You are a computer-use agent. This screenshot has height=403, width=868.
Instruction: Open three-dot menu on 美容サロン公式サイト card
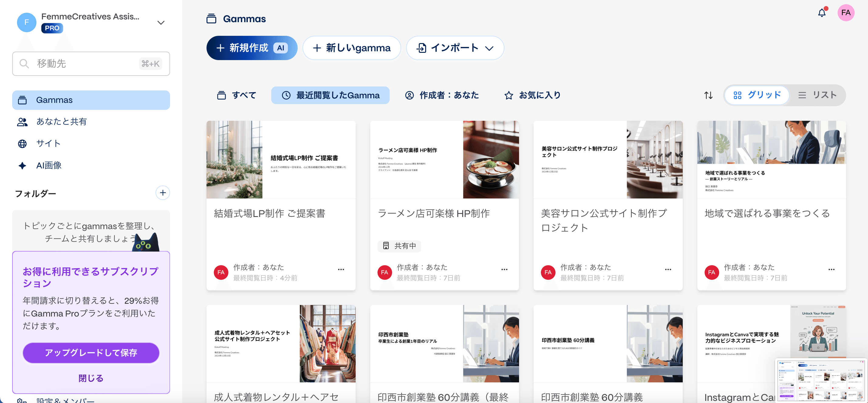(x=668, y=269)
